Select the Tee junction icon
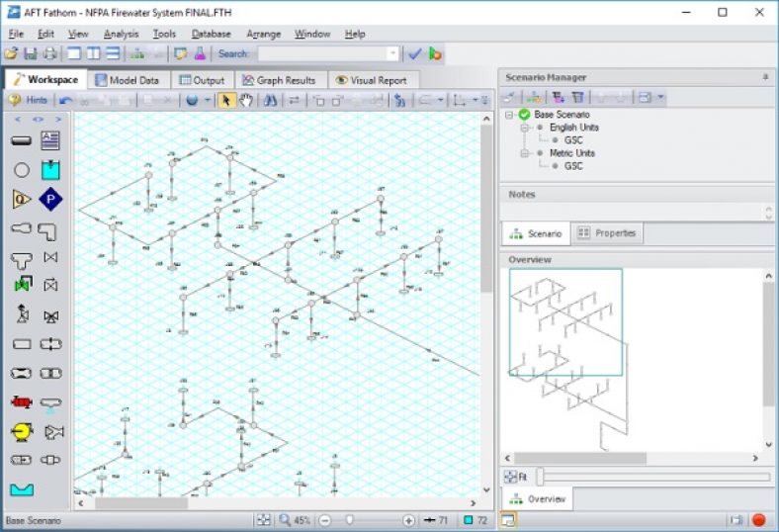The image size is (779, 532). pyautogui.click(x=22, y=260)
